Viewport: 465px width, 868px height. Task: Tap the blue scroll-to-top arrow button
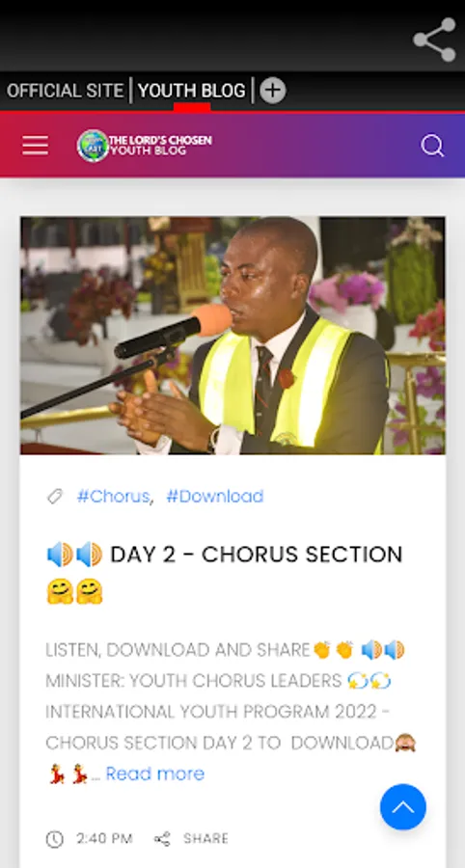click(403, 806)
